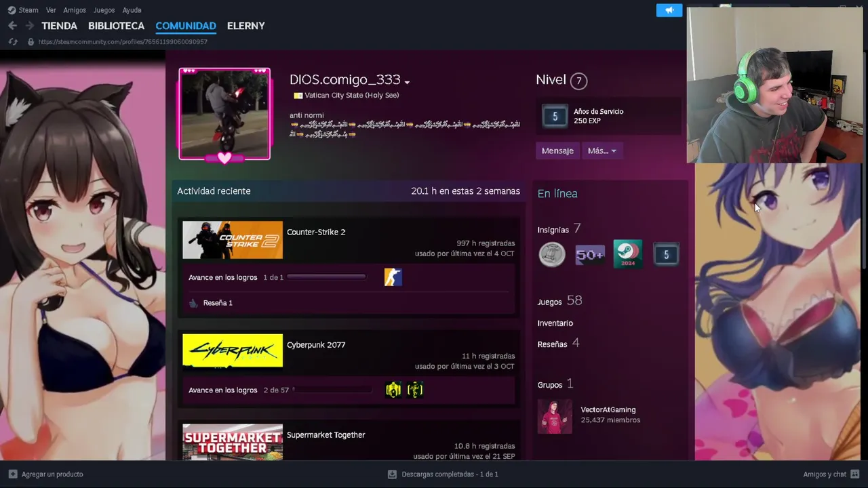Click the Amigos y chat label
Screen dimensions: 868x488
[x=825, y=474]
